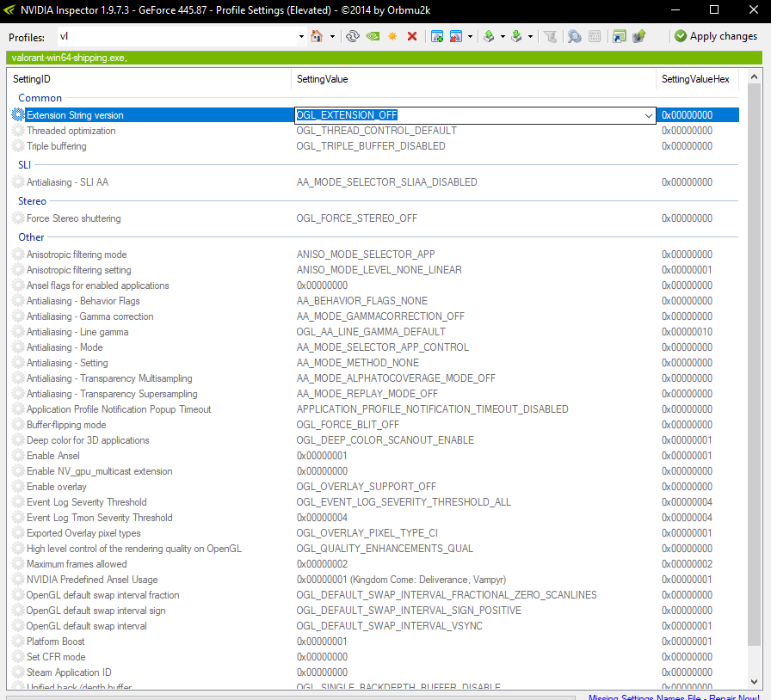Click the Stereo group header
This screenshot has height=700, width=771.
[32, 201]
